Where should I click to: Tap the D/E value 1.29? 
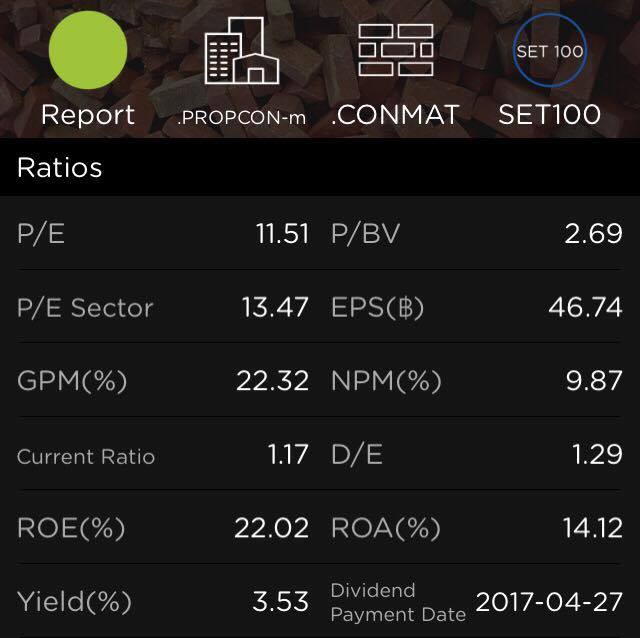coord(596,455)
